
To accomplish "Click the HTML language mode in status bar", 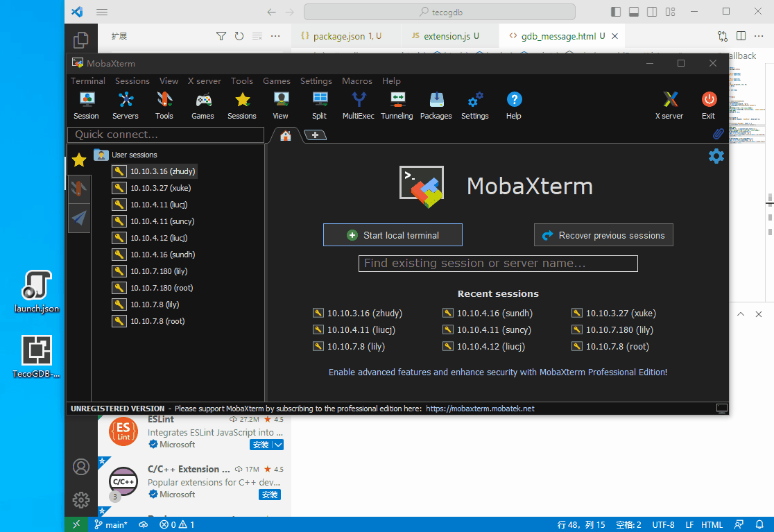I will tap(712, 524).
